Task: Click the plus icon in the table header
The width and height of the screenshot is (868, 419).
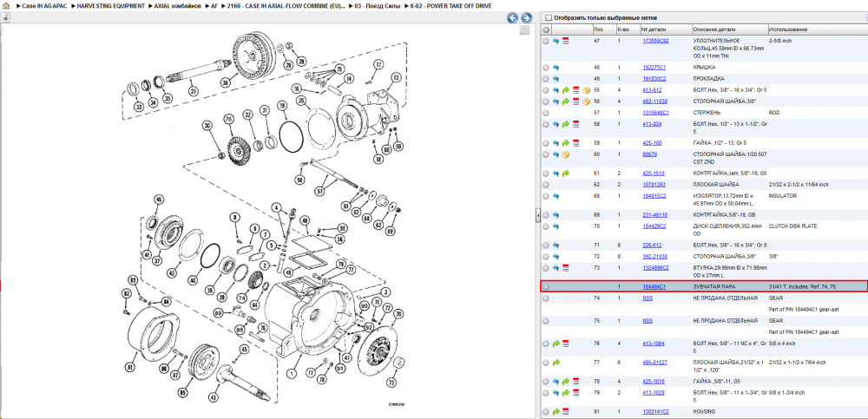Action: click(x=546, y=29)
